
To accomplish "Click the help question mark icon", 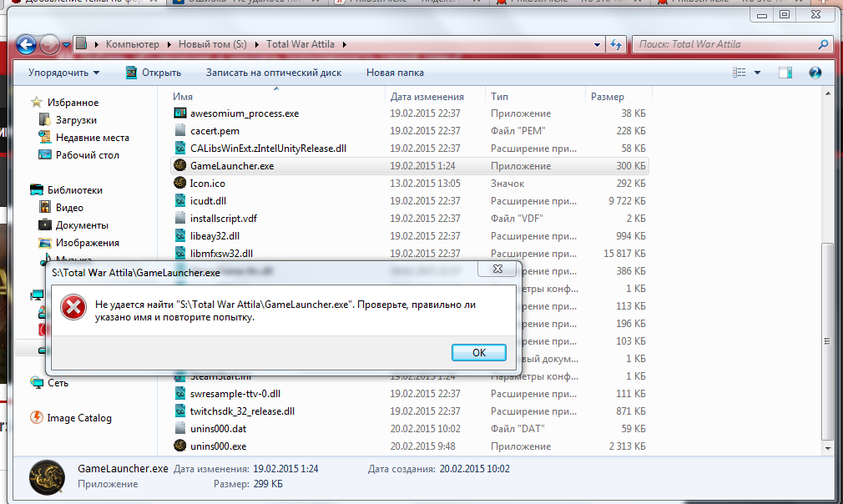I will (x=815, y=73).
